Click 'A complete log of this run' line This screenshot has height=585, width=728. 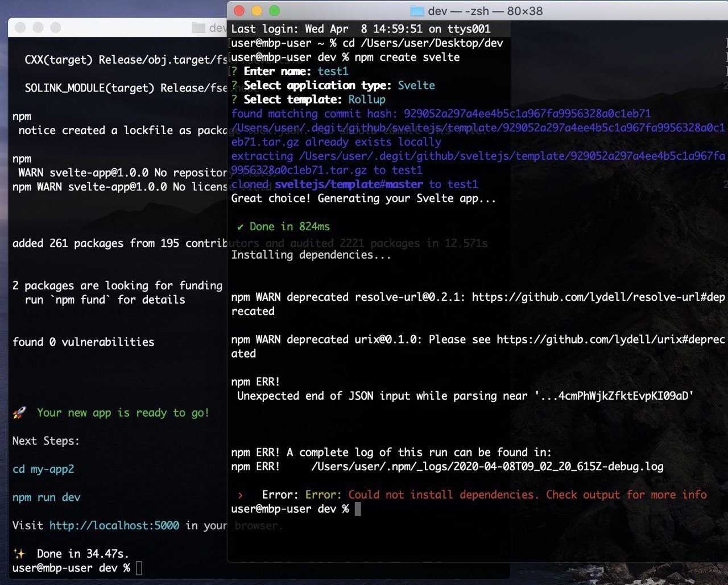pos(391,453)
